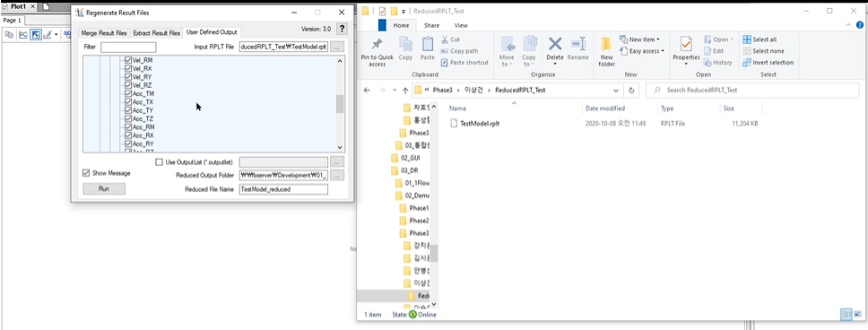Viewport: 868px width, 330px height.
Task: Click the Reduced File Name field
Action: [x=283, y=189]
